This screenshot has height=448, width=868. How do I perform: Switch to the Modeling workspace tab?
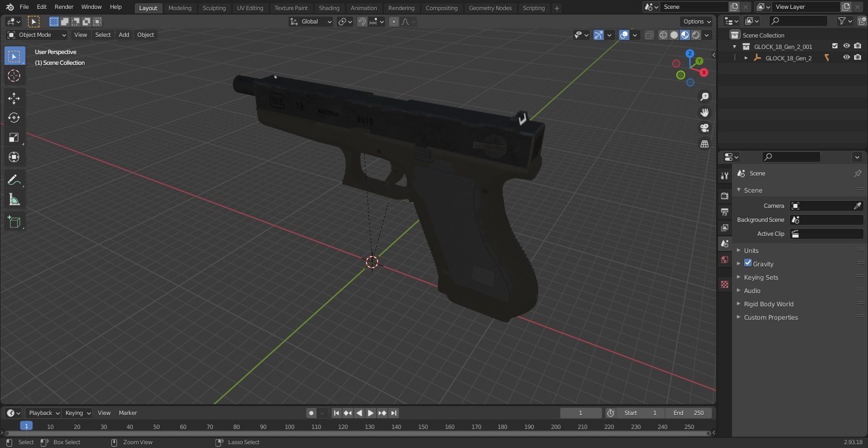(x=180, y=8)
